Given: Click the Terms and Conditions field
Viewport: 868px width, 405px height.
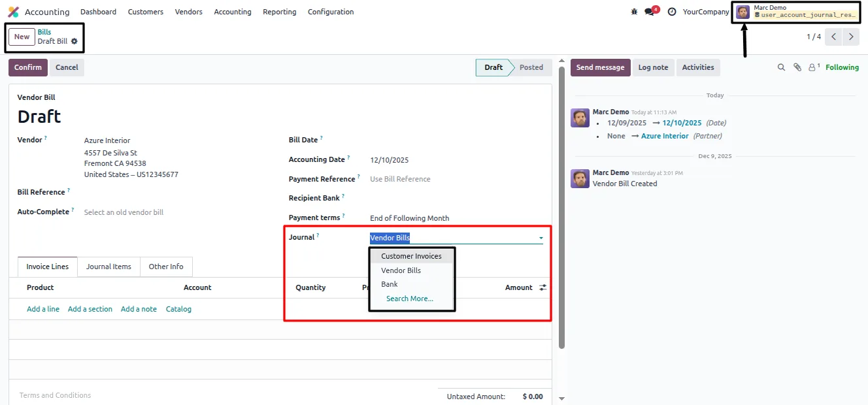Looking at the screenshot, I should click(222, 395).
